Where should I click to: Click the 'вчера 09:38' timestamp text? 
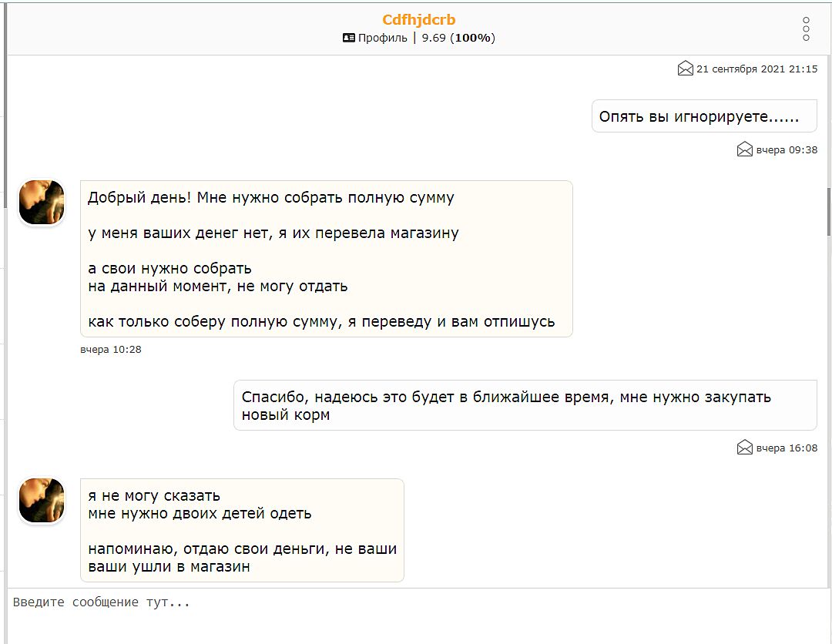[x=787, y=150]
